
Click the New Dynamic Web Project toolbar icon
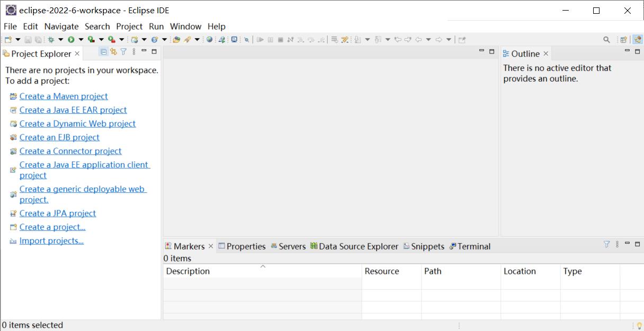135,39
